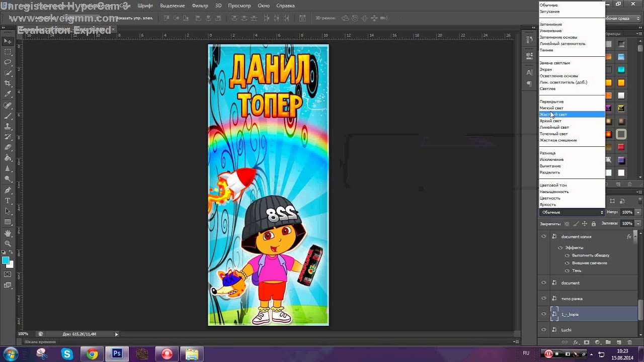Select the Blur tool
The width and height of the screenshot is (644, 362).
pyautogui.click(x=8, y=168)
